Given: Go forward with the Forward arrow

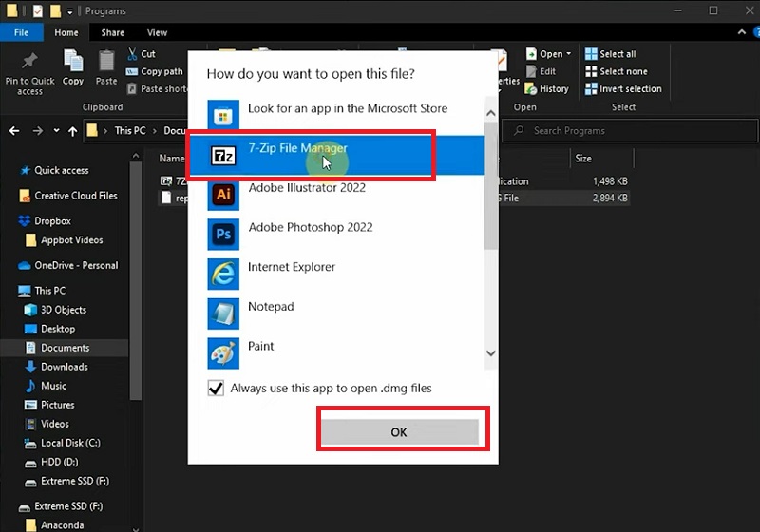Looking at the screenshot, I should 38,131.
